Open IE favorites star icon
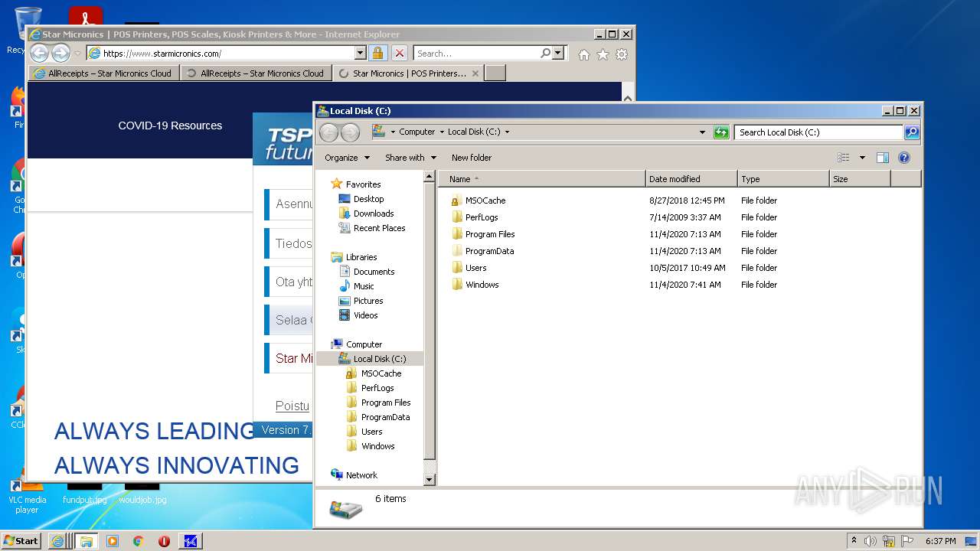This screenshot has width=980, height=551. 603,54
